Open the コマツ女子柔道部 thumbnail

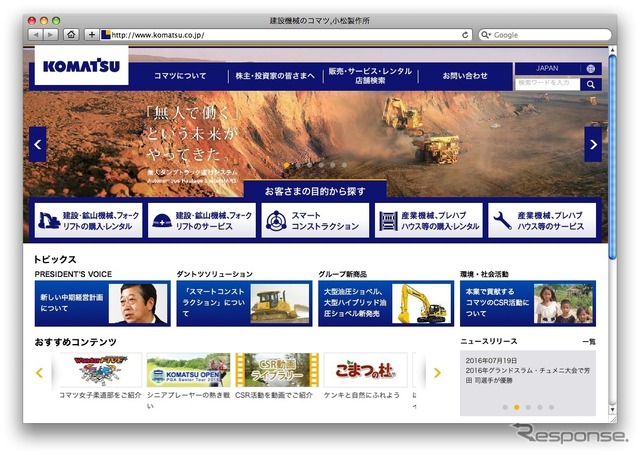pos(100,370)
